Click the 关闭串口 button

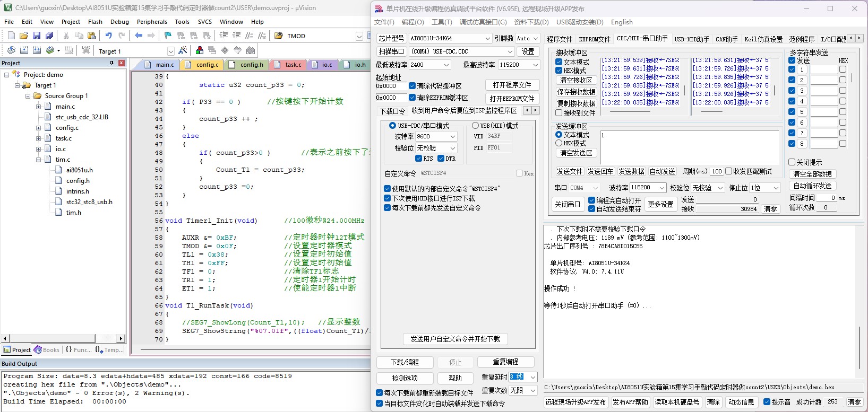tap(568, 204)
